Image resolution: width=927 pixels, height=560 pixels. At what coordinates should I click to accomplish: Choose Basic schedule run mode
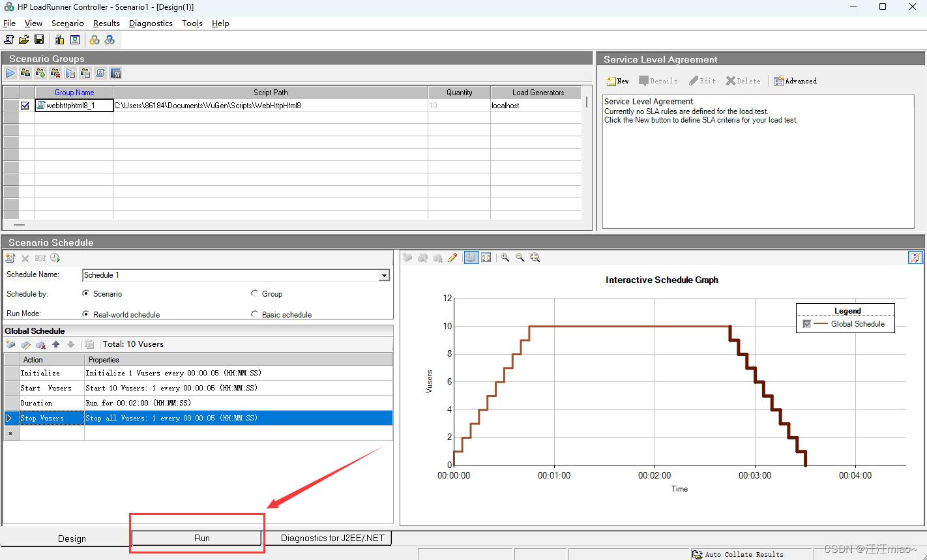pos(255,314)
